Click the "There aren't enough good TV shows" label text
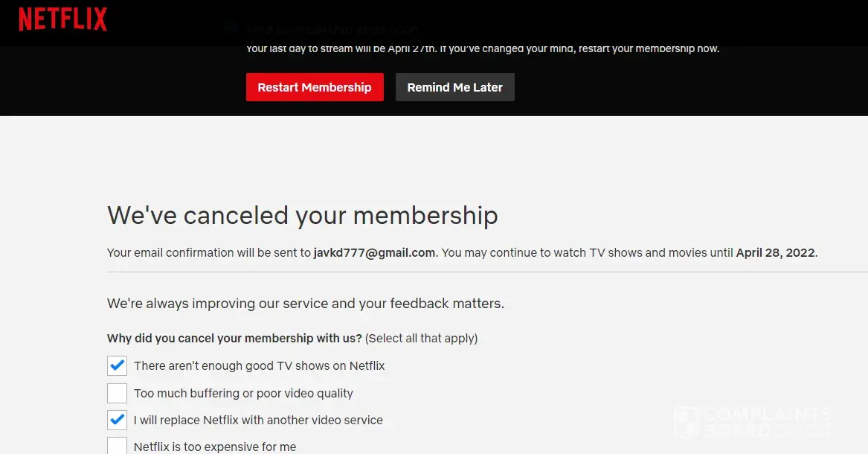868x454 pixels. coord(259,365)
